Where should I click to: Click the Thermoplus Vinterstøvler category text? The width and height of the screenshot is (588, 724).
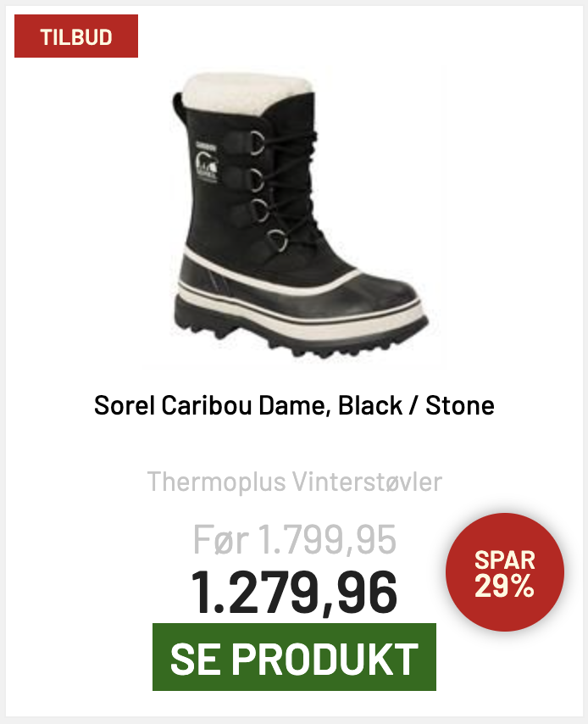pyautogui.click(x=294, y=482)
